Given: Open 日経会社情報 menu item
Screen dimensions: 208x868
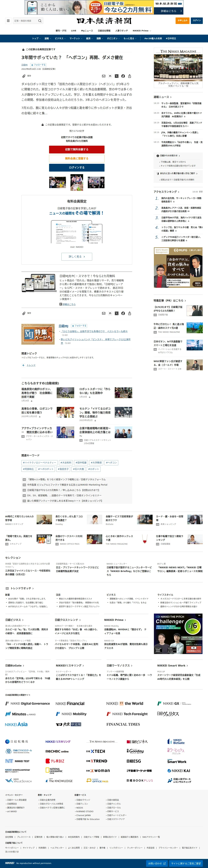Looking at the screenshot, I should (x=104, y=31).
